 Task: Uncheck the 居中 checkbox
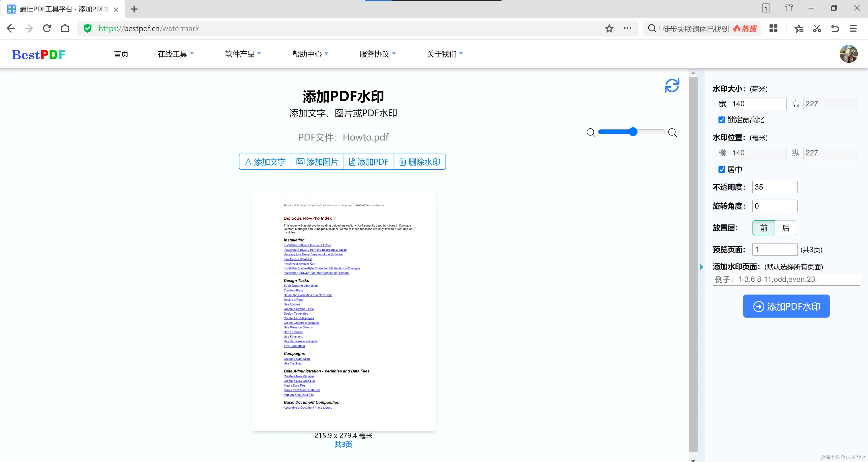coord(722,169)
